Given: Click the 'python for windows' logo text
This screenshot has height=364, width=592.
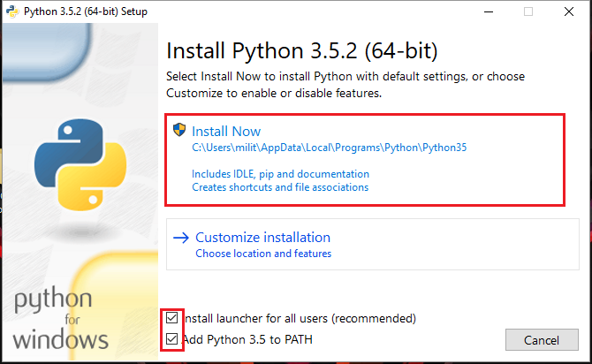Looking at the screenshot, I should 60,317.
